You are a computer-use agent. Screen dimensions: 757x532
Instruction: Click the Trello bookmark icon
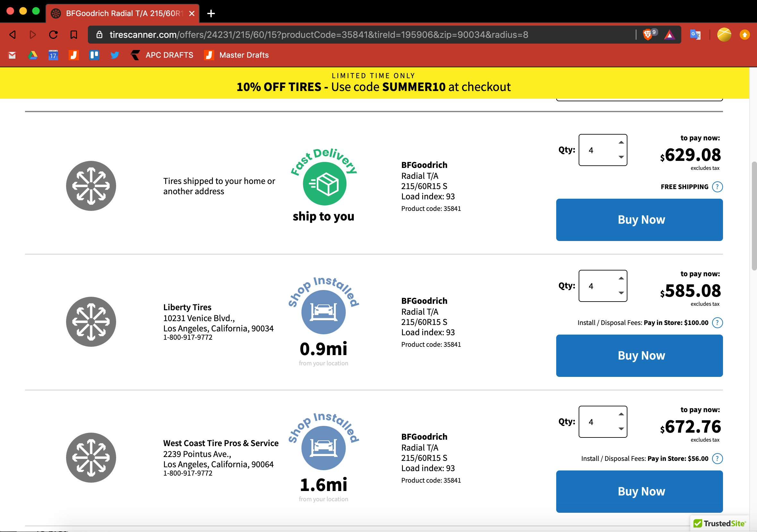click(x=94, y=55)
